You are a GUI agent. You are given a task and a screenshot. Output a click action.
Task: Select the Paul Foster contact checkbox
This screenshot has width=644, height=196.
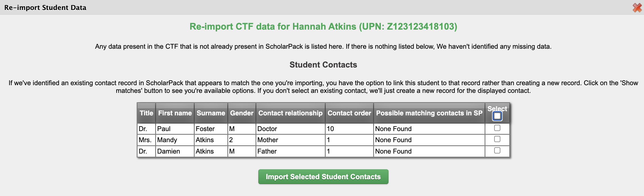497,128
